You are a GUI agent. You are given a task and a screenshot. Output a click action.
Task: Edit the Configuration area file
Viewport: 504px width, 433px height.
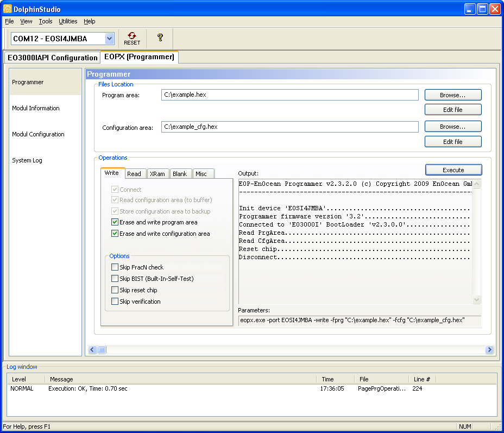(453, 141)
